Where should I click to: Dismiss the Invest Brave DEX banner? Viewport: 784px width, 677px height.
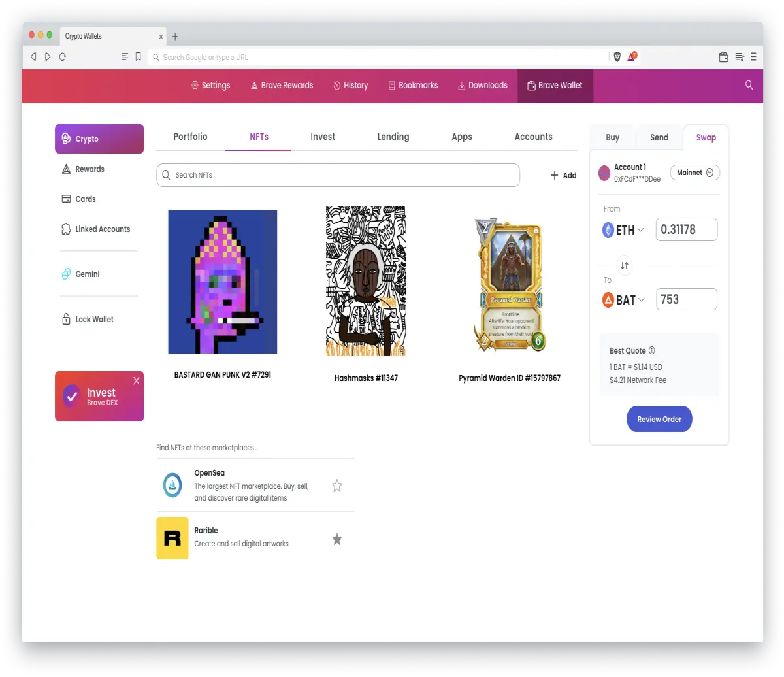click(137, 381)
